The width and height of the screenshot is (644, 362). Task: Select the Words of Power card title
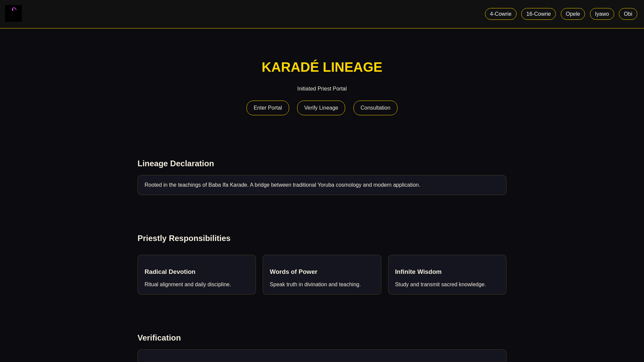(293, 272)
